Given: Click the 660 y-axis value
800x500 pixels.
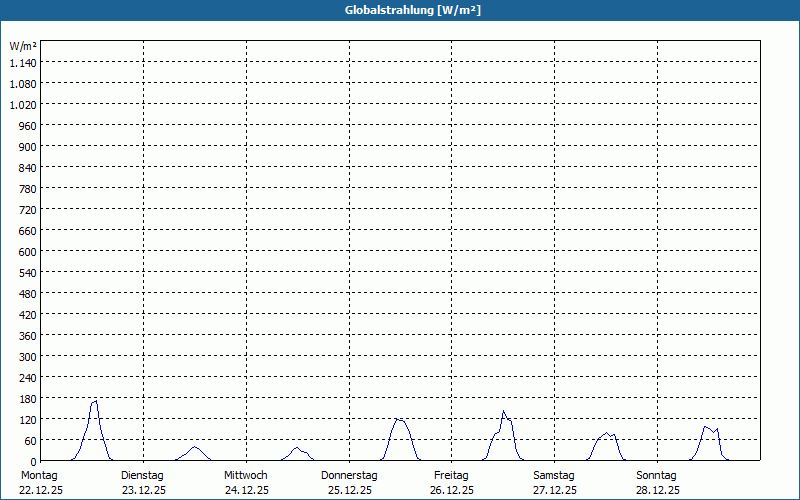Looking at the screenshot, I should point(28,231).
